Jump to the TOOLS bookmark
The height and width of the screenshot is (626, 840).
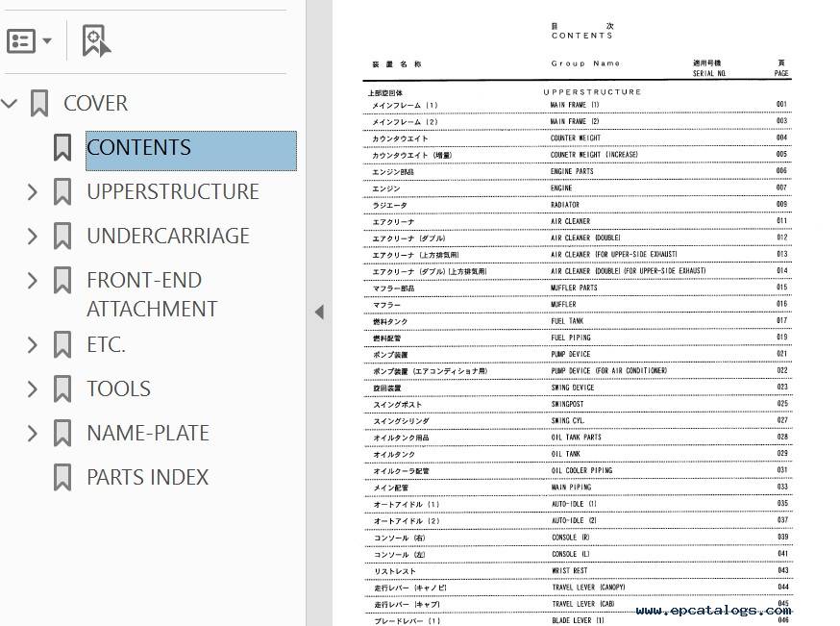[x=118, y=389]
